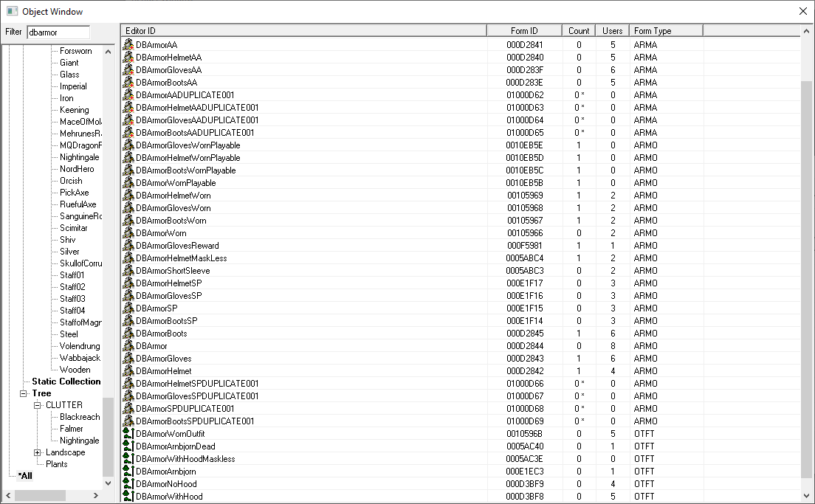Click the icon next to DBArmorBootsSPDUPLICATE001
This screenshot has height=504, width=815.
point(128,421)
